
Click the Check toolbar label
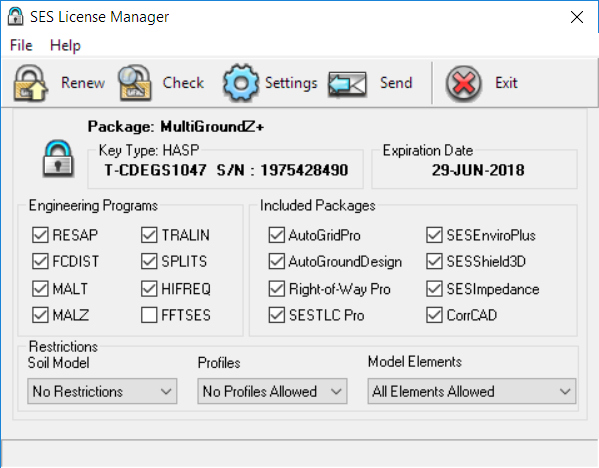[183, 83]
